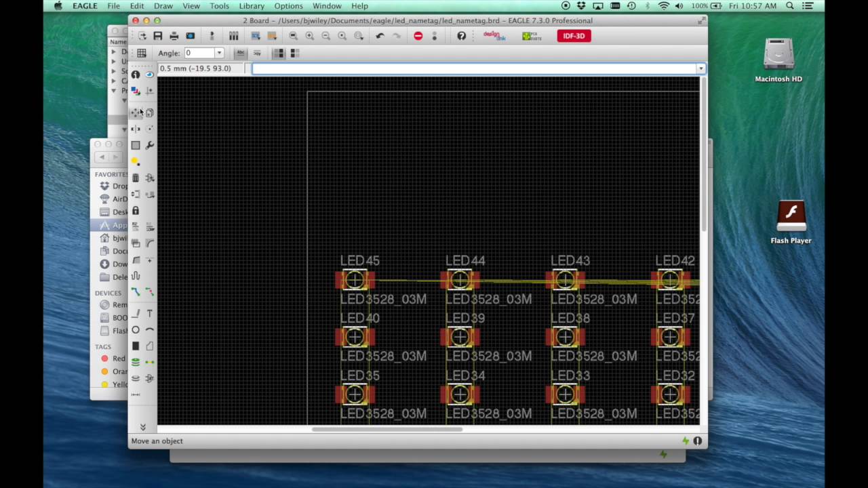Viewport: 868px width, 488px height.
Task: Select the Signal tool
Action: pyautogui.click(x=150, y=363)
